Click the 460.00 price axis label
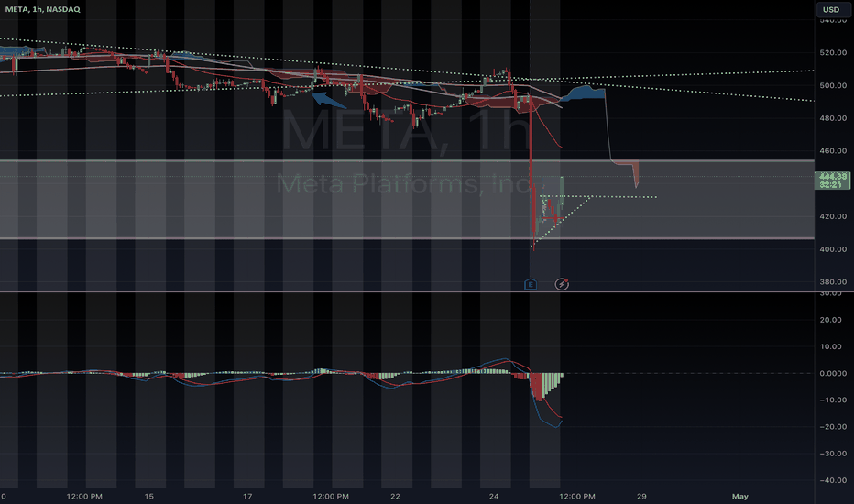The width and height of the screenshot is (854, 504). (x=833, y=151)
